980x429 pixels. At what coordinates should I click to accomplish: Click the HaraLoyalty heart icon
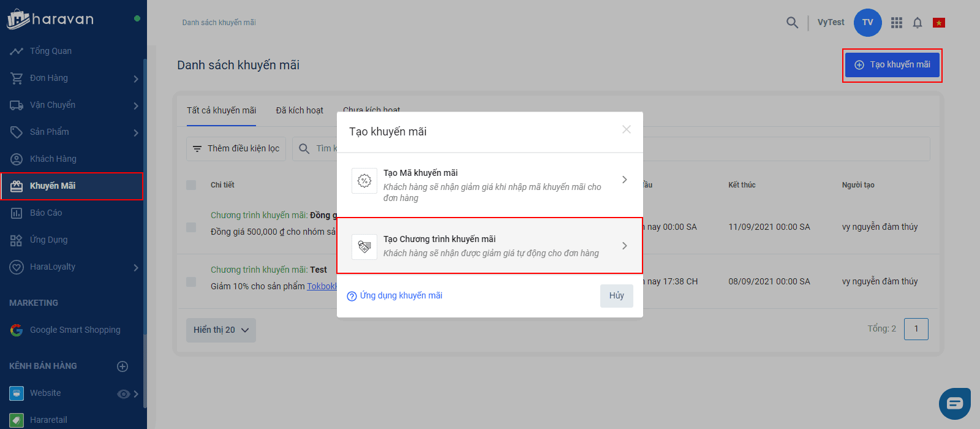click(x=17, y=267)
